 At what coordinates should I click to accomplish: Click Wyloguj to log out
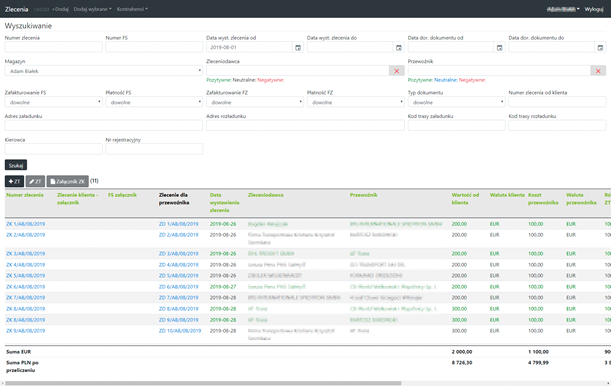[x=594, y=9]
